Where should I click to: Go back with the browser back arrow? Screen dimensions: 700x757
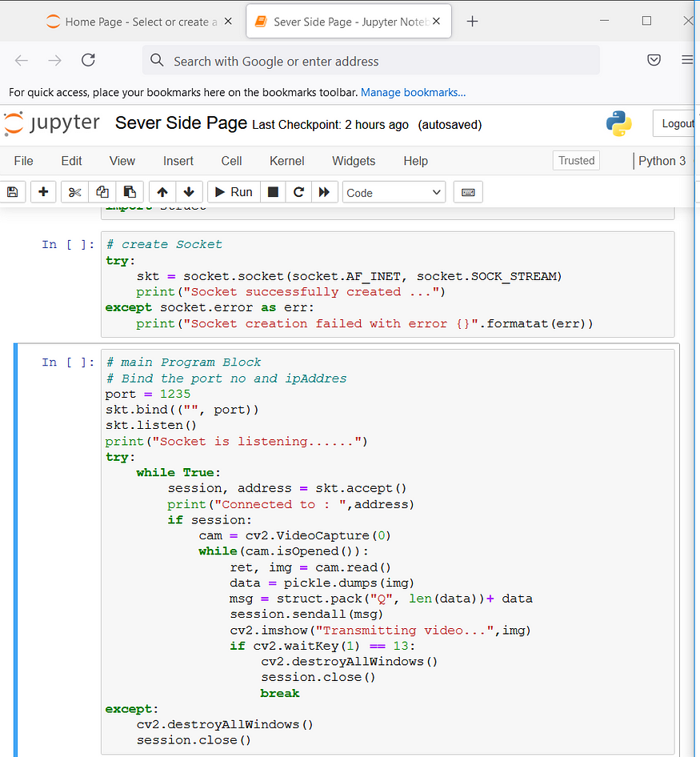point(22,60)
